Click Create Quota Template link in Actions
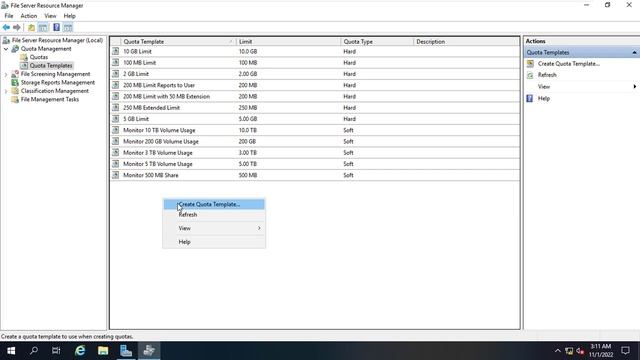 coord(569,64)
